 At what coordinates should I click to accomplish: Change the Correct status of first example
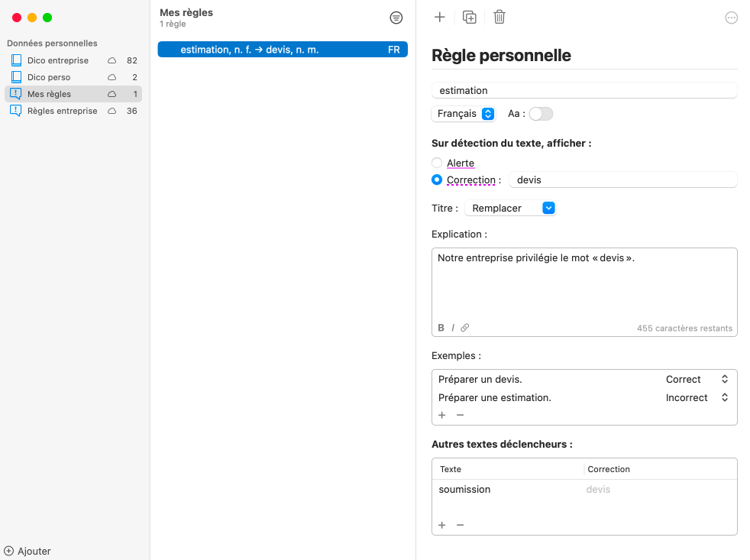697,380
